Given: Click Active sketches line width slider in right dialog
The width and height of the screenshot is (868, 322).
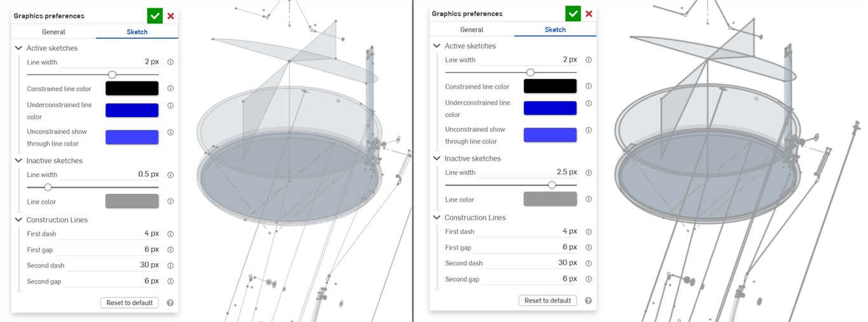Looking at the screenshot, I should click(511, 73).
